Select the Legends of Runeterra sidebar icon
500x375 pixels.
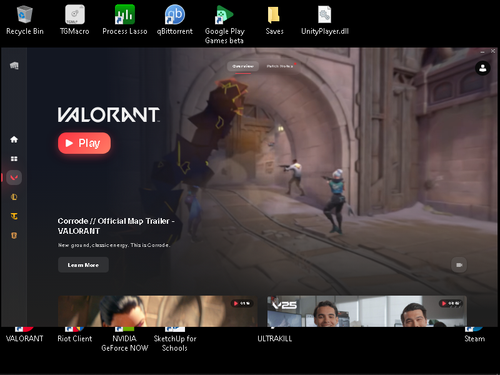click(x=14, y=236)
